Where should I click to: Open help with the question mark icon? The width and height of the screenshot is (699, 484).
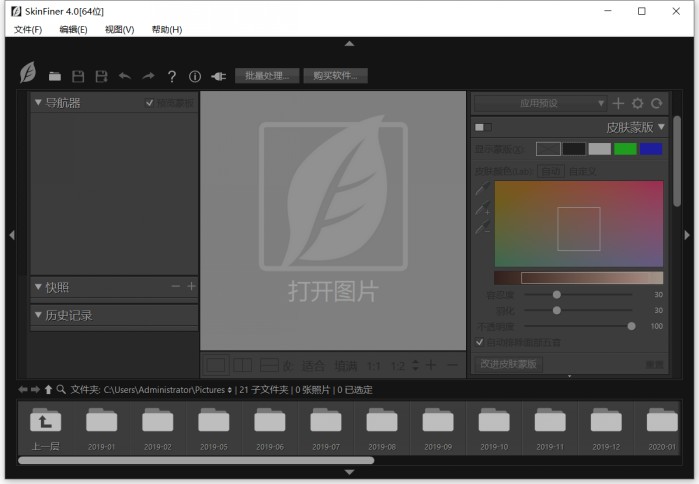[172, 77]
